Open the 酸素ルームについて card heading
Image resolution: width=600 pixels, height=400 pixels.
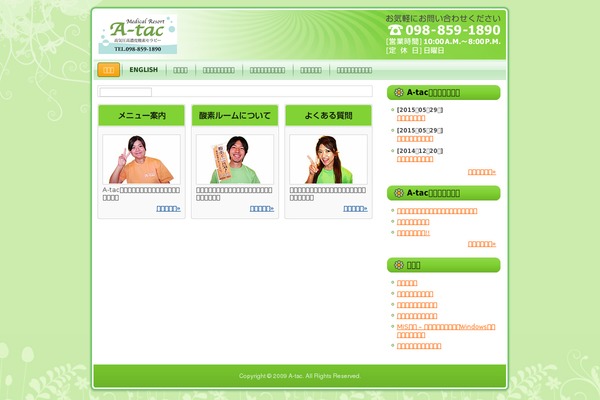(x=235, y=115)
